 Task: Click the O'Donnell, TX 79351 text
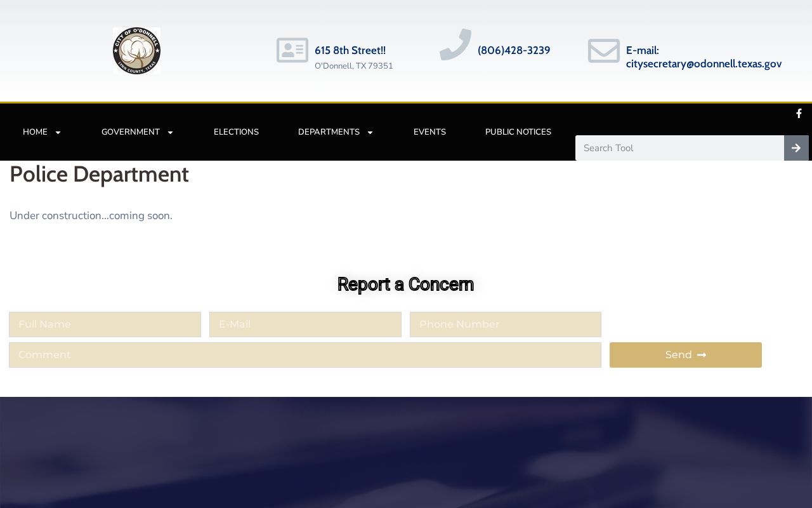point(354,66)
